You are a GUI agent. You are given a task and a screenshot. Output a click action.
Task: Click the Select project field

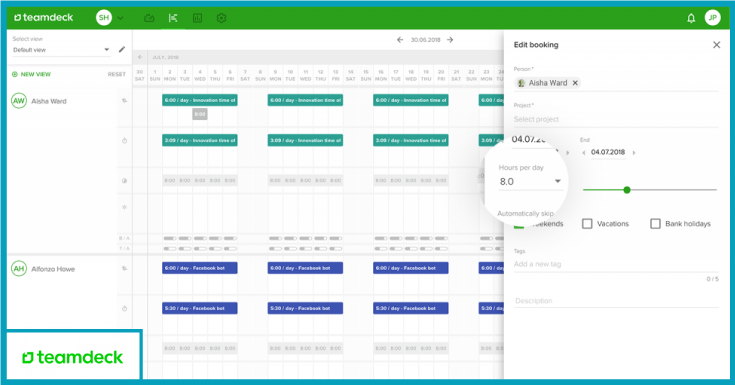pos(616,119)
